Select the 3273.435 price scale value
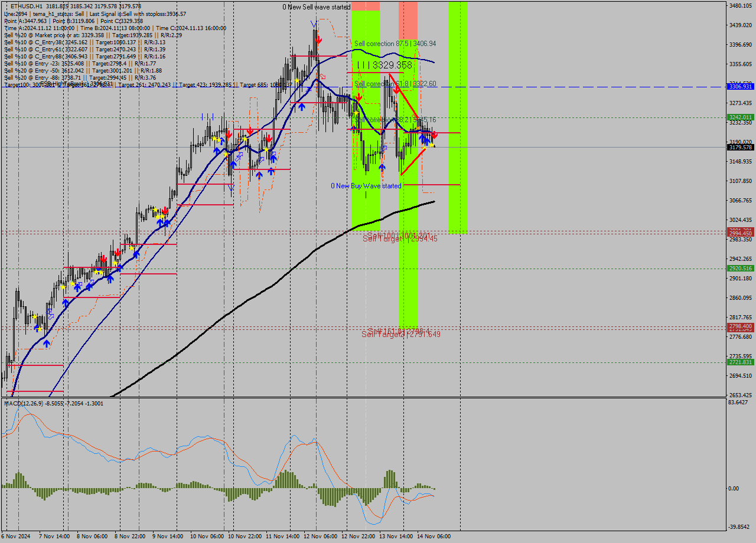Viewport: 756px width, 543px height. [x=741, y=103]
